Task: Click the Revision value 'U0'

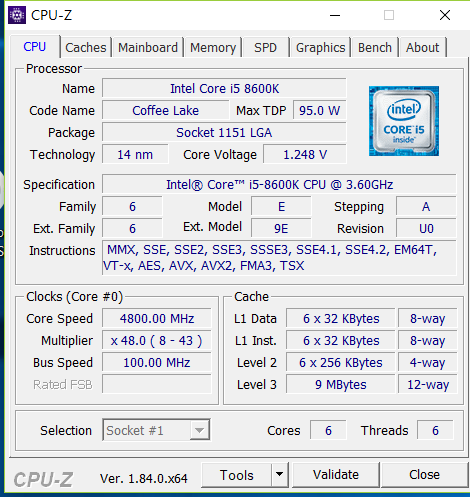Action: pyautogui.click(x=426, y=228)
